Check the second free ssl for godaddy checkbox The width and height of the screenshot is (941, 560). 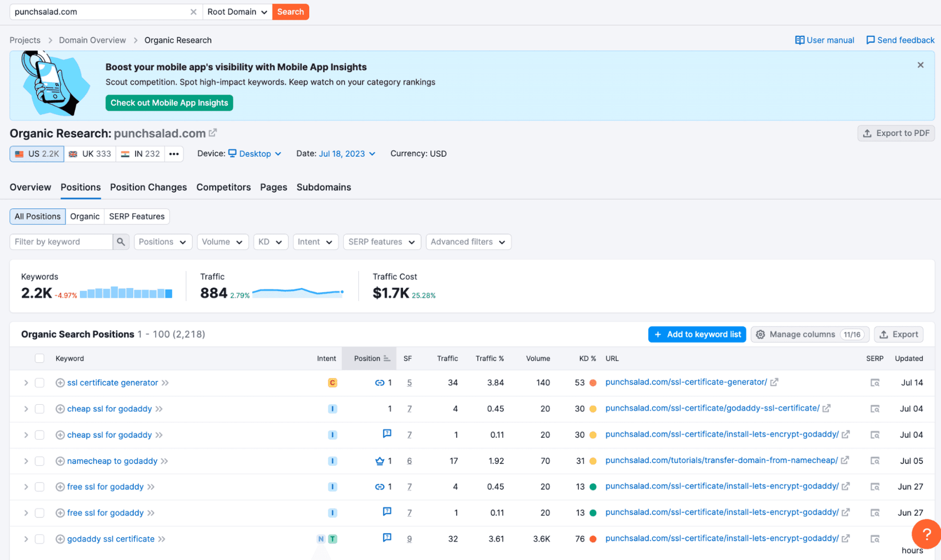40,513
